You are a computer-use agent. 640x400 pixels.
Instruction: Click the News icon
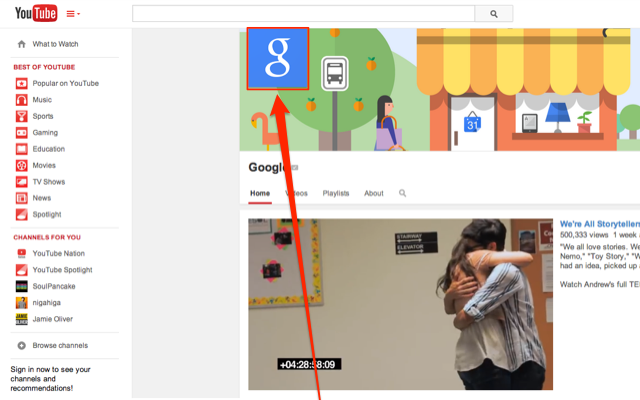(22, 198)
